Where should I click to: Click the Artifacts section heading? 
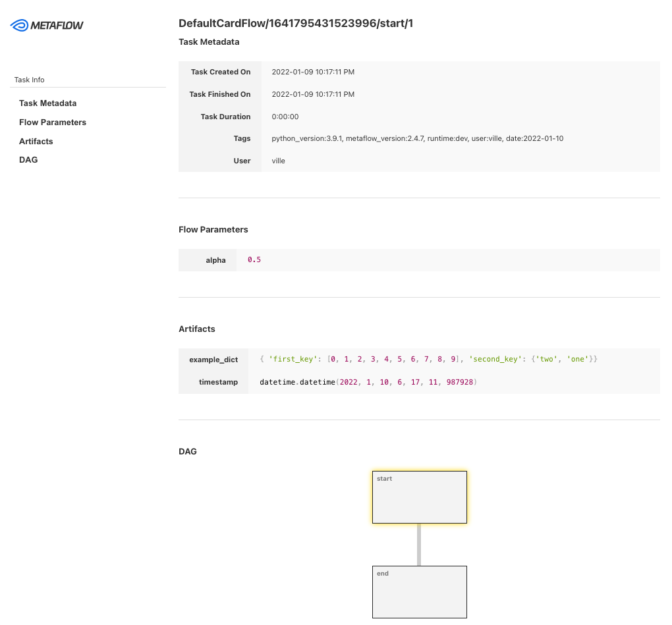[x=197, y=329]
